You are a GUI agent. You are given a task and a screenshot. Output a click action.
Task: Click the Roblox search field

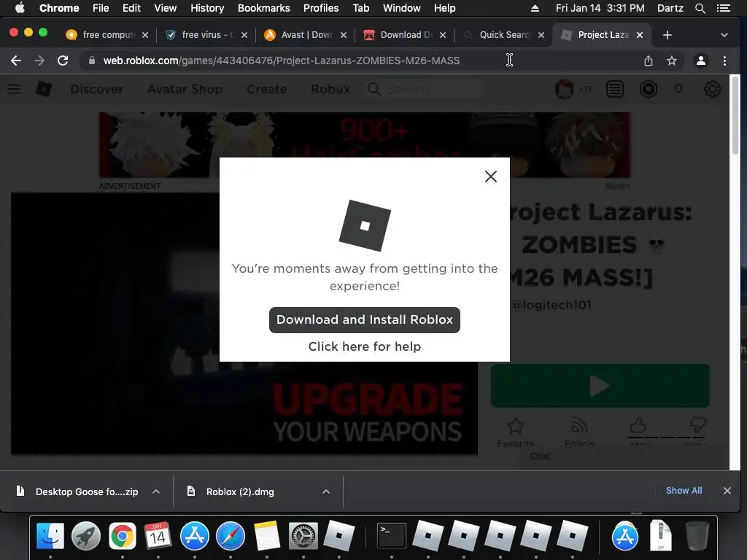pyautogui.click(x=424, y=89)
